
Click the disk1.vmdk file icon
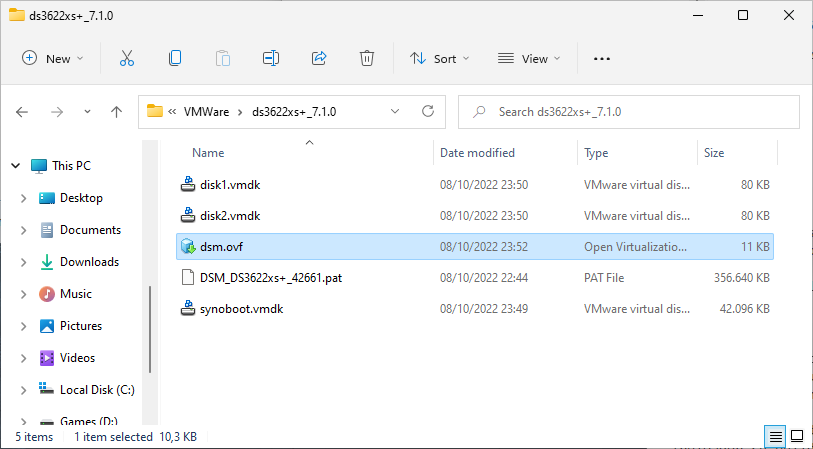[x=188, y=185]
